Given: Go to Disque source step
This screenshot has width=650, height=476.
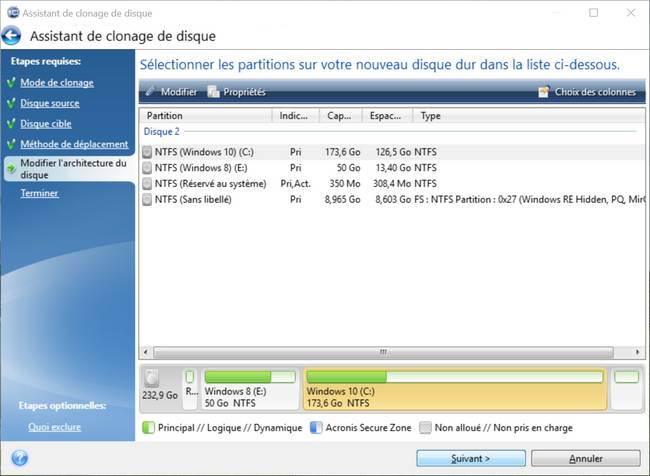Looking at the screenshot, I should [50, 103].
